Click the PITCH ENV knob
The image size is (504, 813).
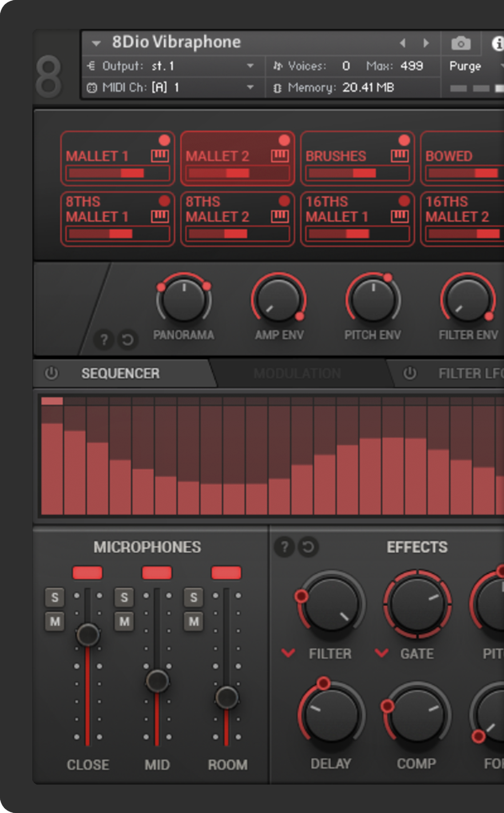[373, 300]
